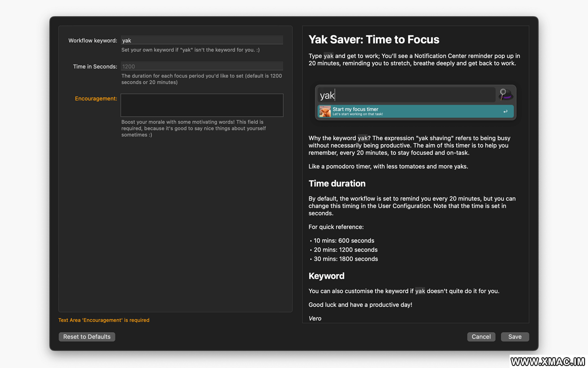
Task: Click the Keyword section heading
Action: tap(326, 276)
